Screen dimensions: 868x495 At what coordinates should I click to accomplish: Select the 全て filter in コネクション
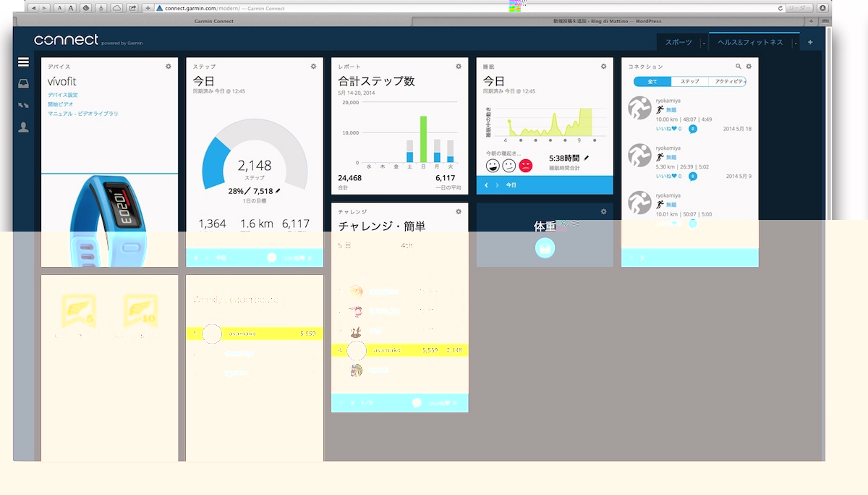point(652,82)
